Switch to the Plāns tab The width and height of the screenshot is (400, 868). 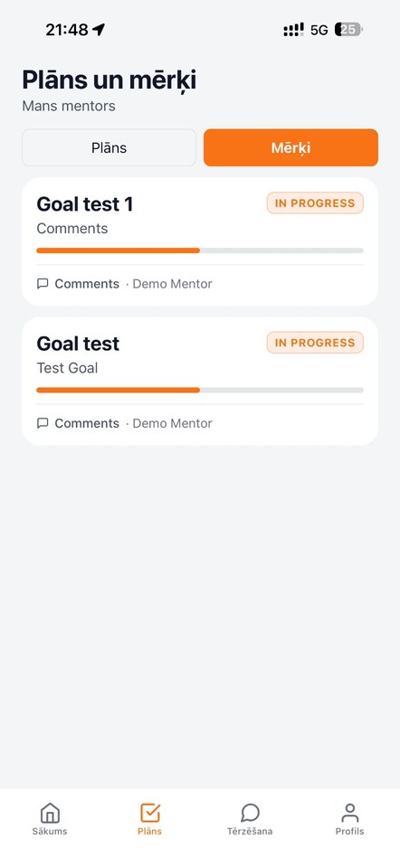click(110, 147)
